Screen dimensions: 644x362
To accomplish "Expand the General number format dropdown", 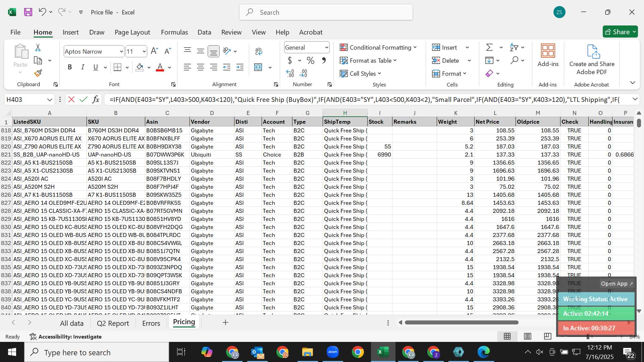I will pos(326,48).
